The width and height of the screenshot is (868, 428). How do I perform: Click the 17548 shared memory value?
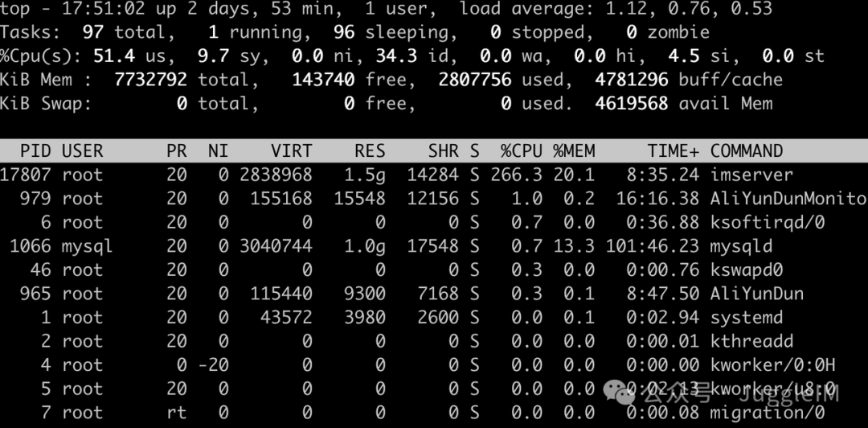click(x=433, y=246)
